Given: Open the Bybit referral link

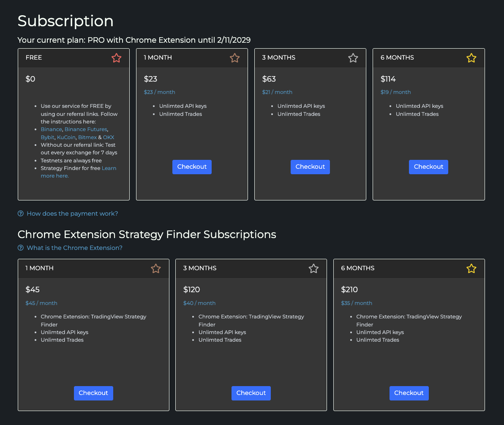Looking at the screenshot, I should [48, 137].
